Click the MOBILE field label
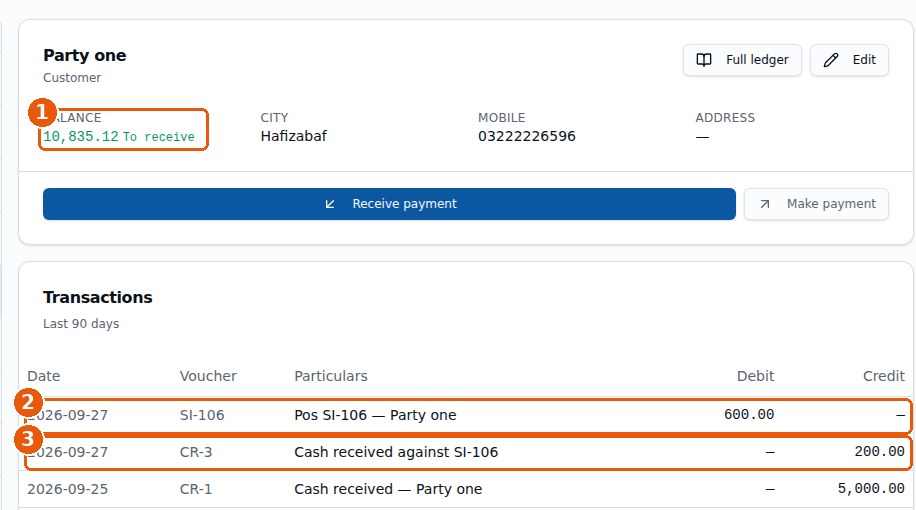 click(501, 118)
